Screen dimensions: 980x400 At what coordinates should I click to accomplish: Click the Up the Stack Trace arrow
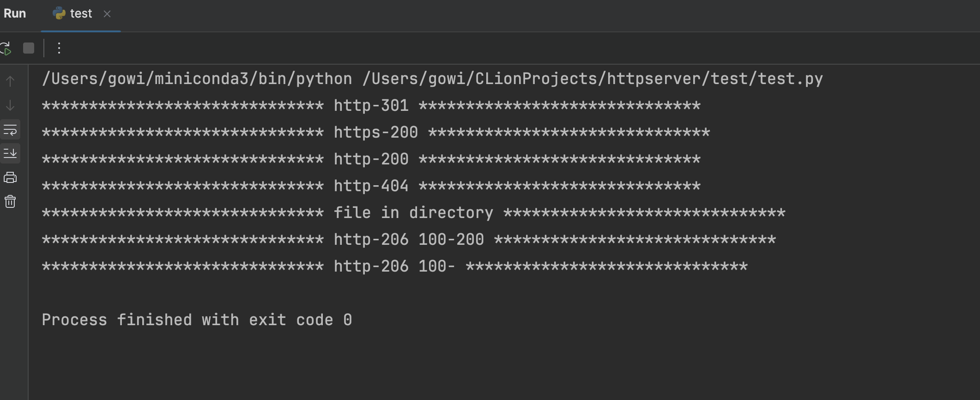[x=10, y=81]
